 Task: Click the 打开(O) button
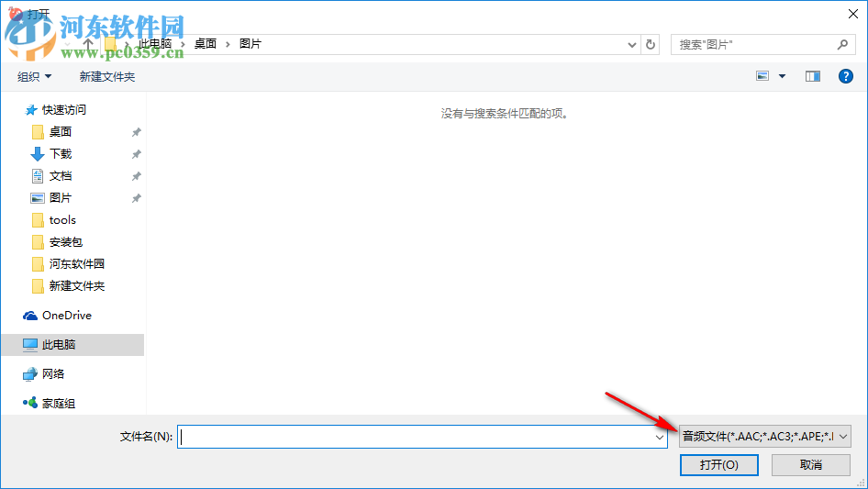coord(719,464)
